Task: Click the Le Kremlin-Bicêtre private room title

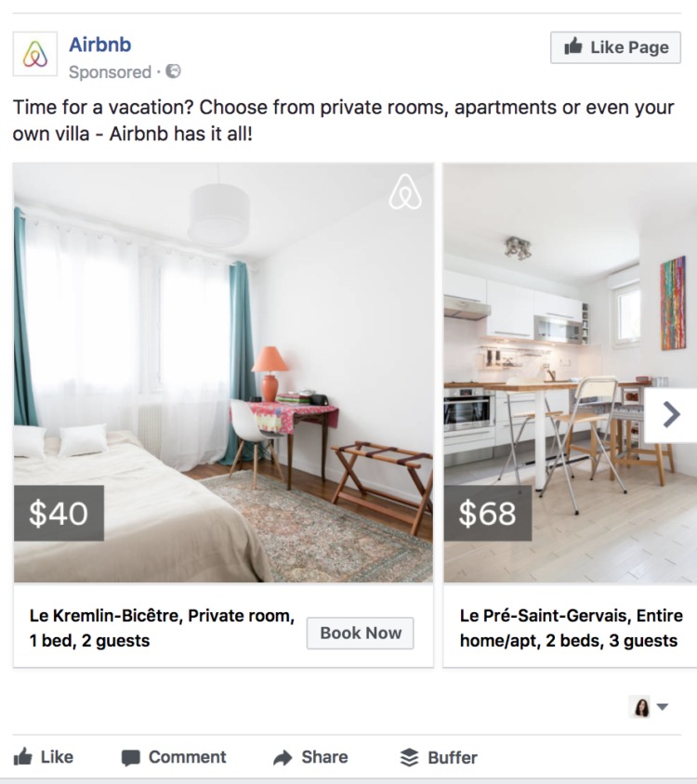Action: coord(162,628)
